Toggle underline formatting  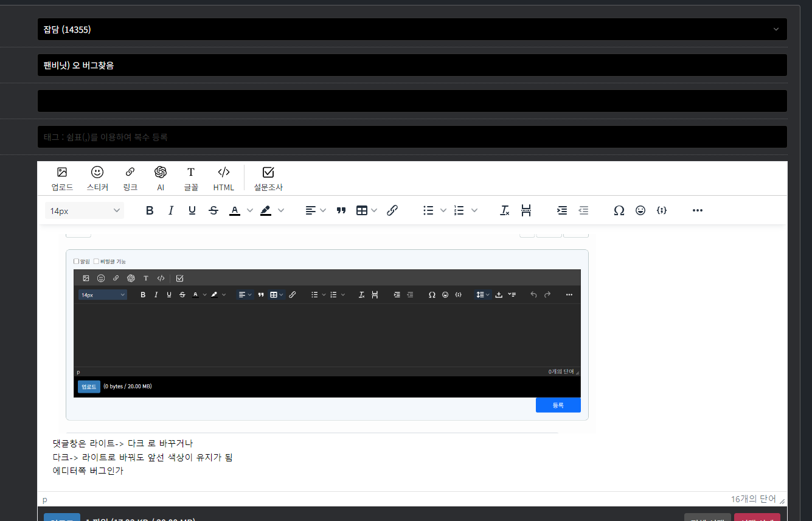[x=192, y=210]
